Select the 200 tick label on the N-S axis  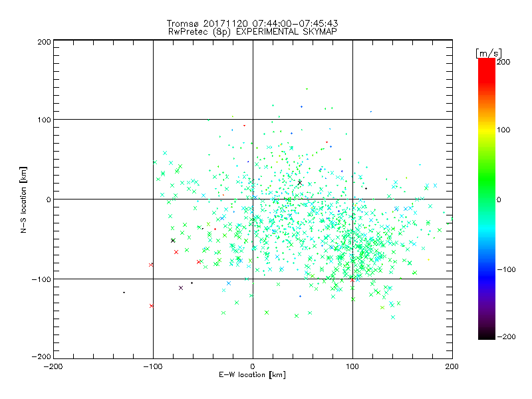(x=44, y=42)
